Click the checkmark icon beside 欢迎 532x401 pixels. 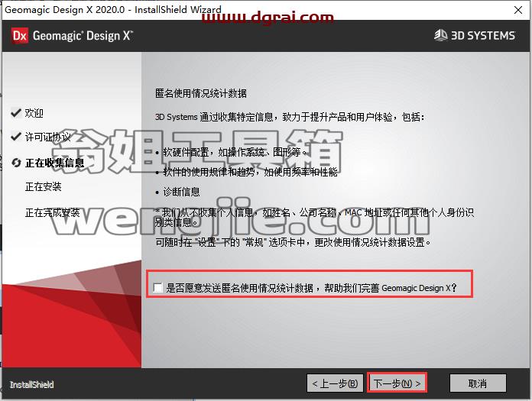16,112
